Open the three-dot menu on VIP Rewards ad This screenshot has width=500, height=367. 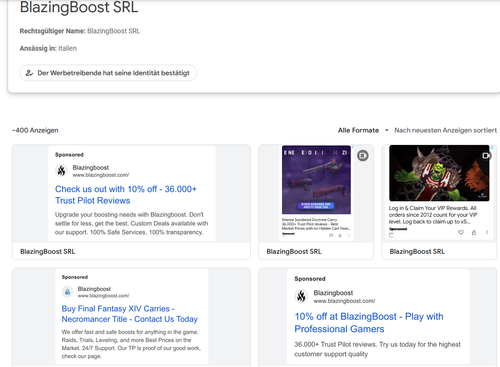487,232
